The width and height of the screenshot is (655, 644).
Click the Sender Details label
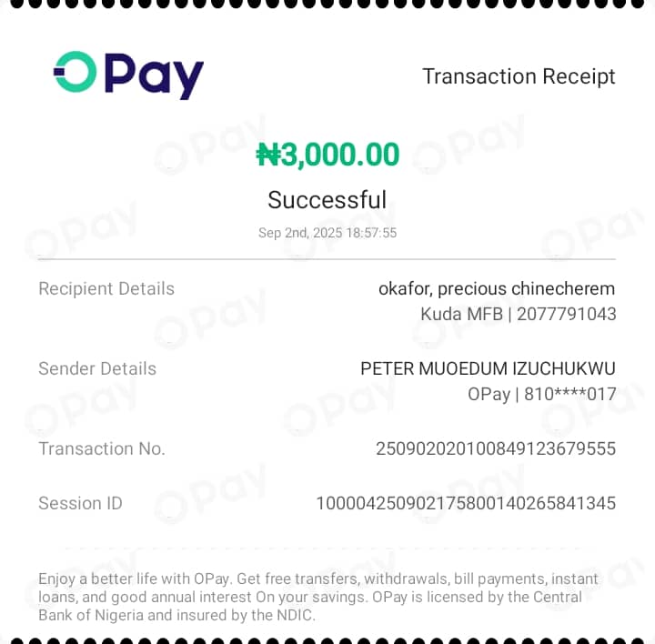97,368
